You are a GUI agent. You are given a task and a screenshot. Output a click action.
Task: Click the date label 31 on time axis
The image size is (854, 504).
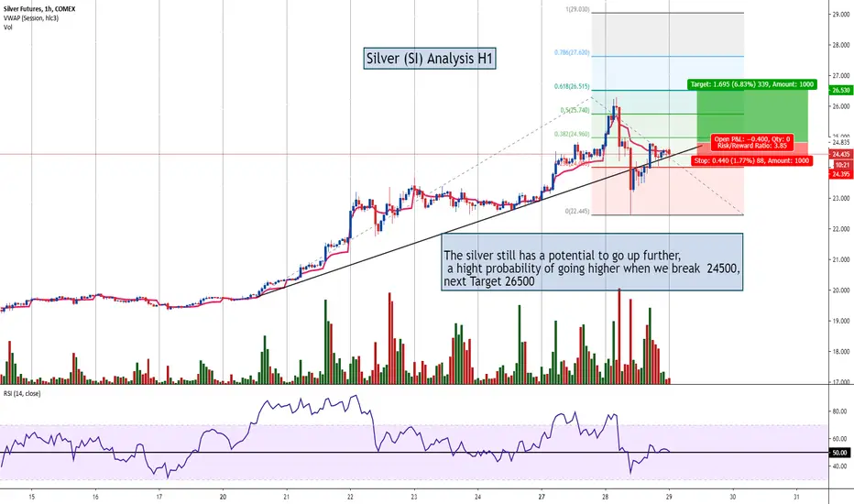pyautogui.click(x=796, y=497)
